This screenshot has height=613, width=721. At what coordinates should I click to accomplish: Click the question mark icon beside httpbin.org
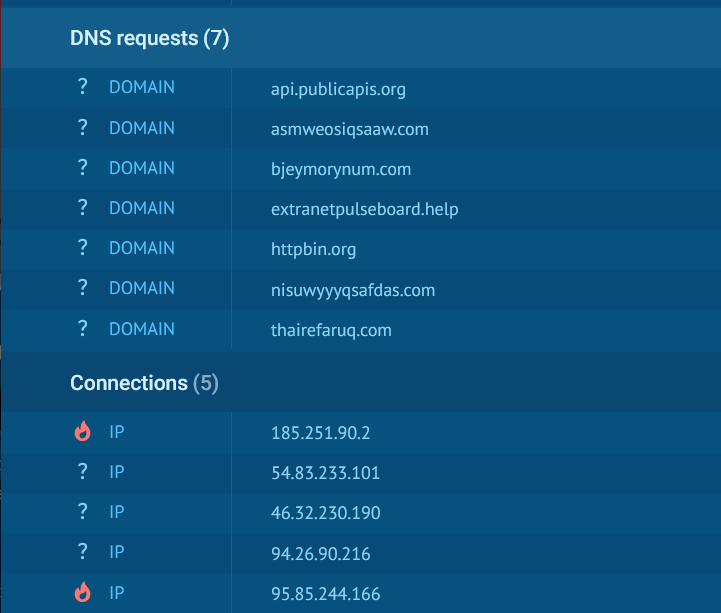(82, 247)
